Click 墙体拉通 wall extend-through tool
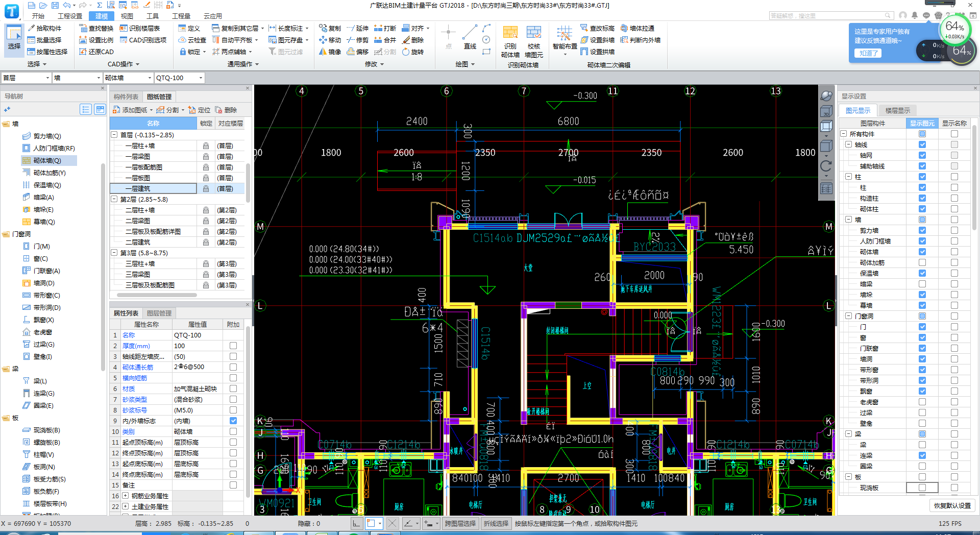Screen dimensions: 980x535 638,28
